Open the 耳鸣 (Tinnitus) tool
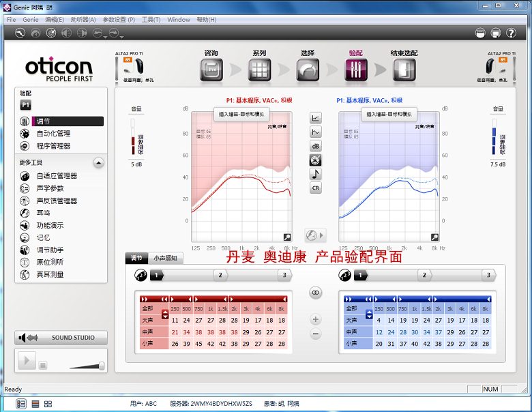Viewport: 532px width, 412px height. [x=43, y=213]
